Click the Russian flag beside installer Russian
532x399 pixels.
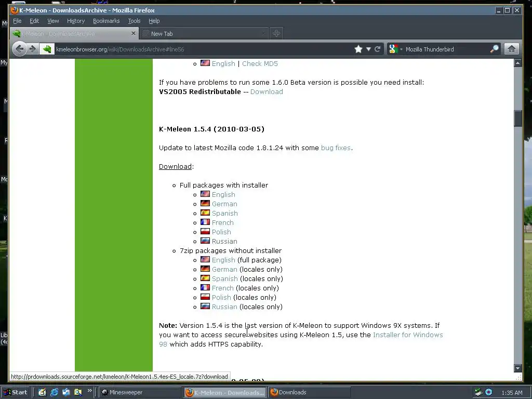(x=205, y=241)
